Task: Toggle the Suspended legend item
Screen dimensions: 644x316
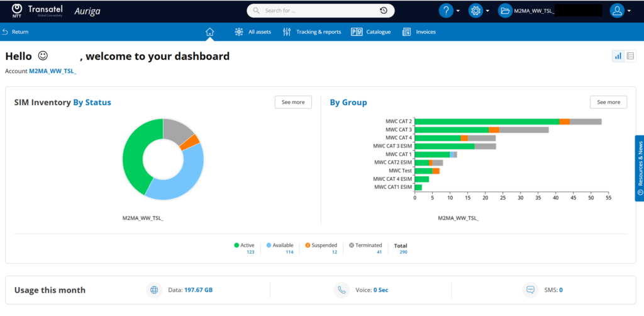Action: [321, 245]
